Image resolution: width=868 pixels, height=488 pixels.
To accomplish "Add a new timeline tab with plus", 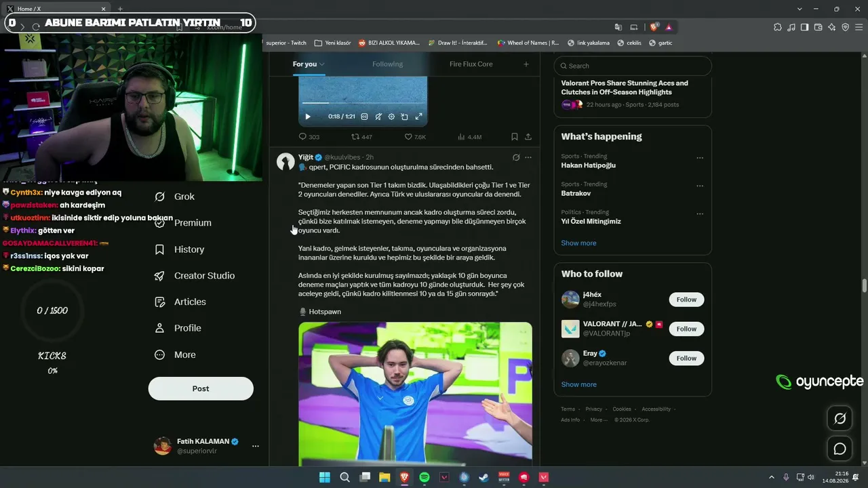I will (x=526, y=64).
